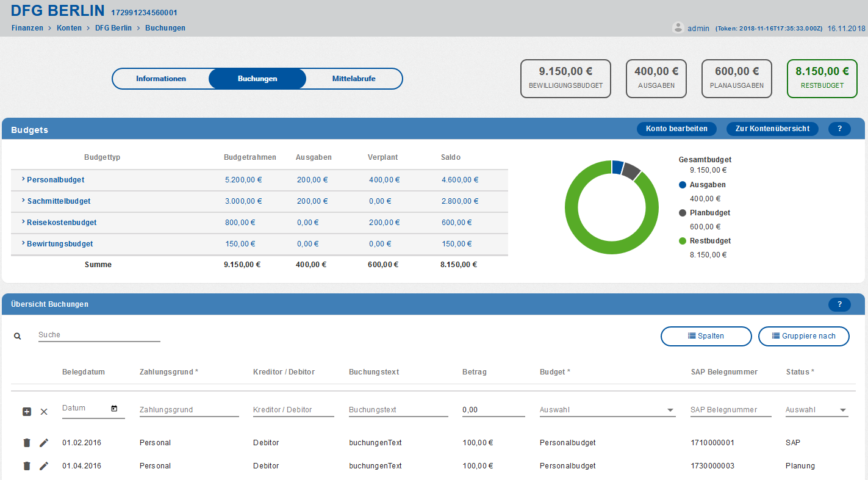Delete the 01.02.2016 booking via trash icon
The height and width of the screenshot is (480, 868).
click(x=27, y=443)
